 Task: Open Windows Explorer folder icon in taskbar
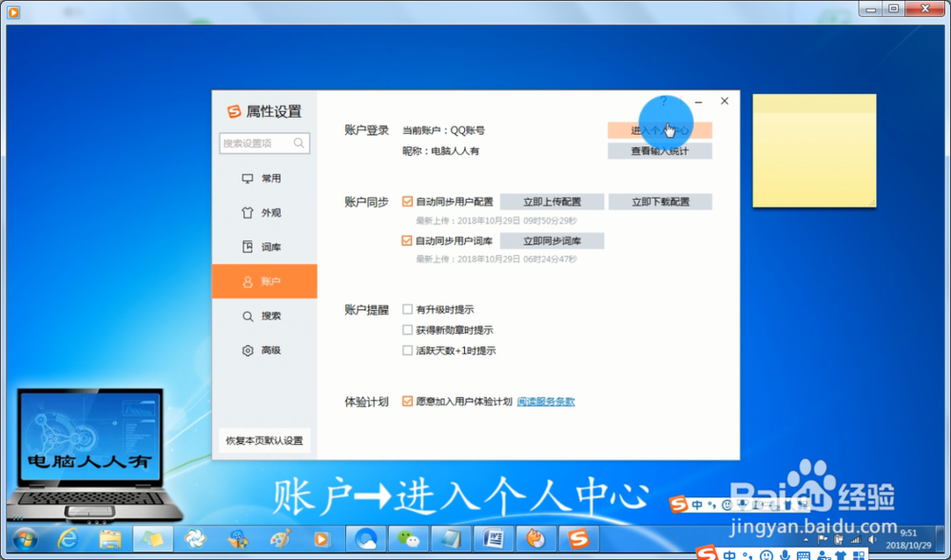110,539
